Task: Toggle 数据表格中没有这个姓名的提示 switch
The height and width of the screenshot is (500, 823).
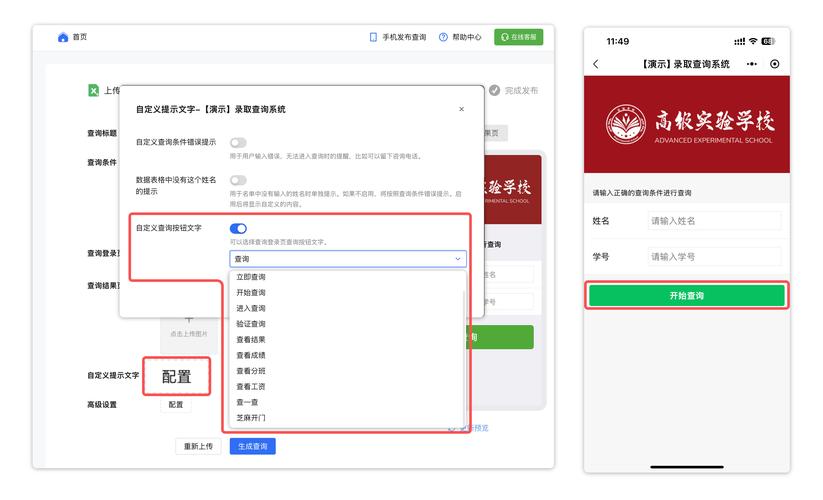Action: pos(238,180)
